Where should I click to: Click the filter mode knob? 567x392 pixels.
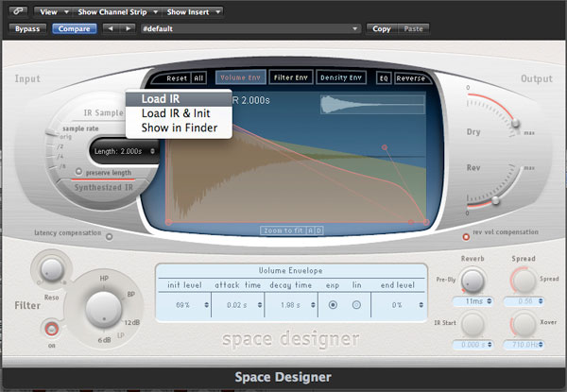[x=104, y=310]
